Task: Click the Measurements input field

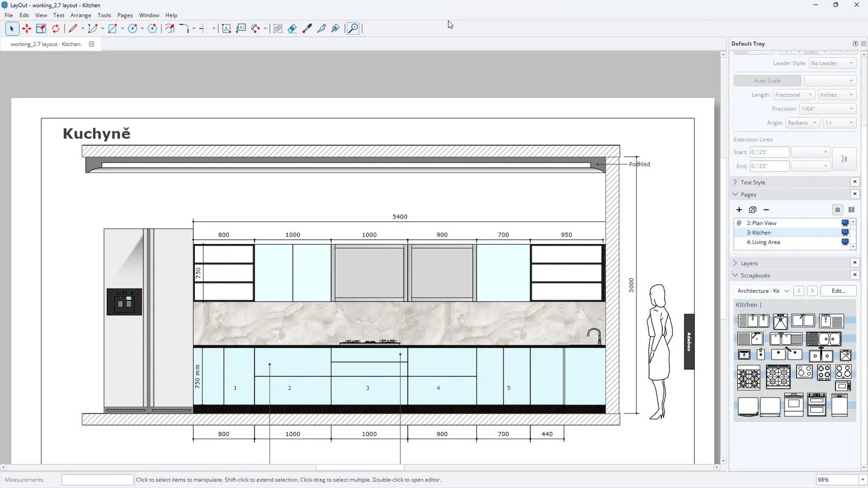Action: tap(97, 480)
